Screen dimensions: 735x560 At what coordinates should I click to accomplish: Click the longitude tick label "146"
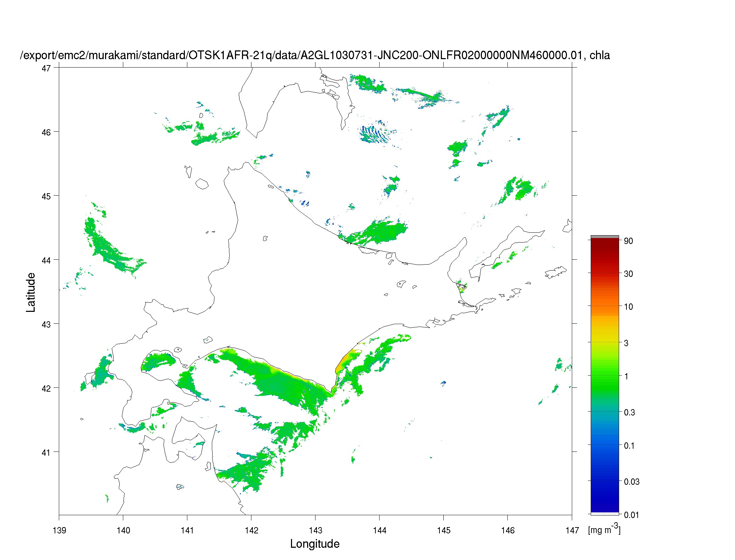tap(508, 530)
